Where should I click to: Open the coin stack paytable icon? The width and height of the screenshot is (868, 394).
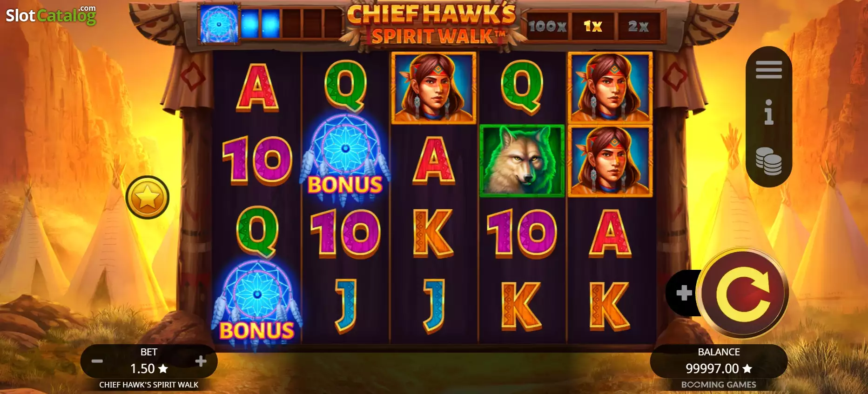coord(768,161)
